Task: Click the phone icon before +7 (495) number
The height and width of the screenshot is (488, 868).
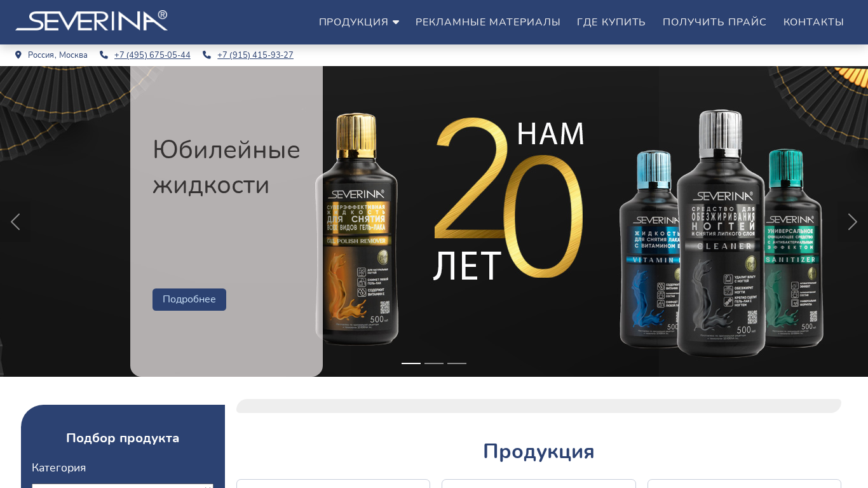Action: (104, 55)
